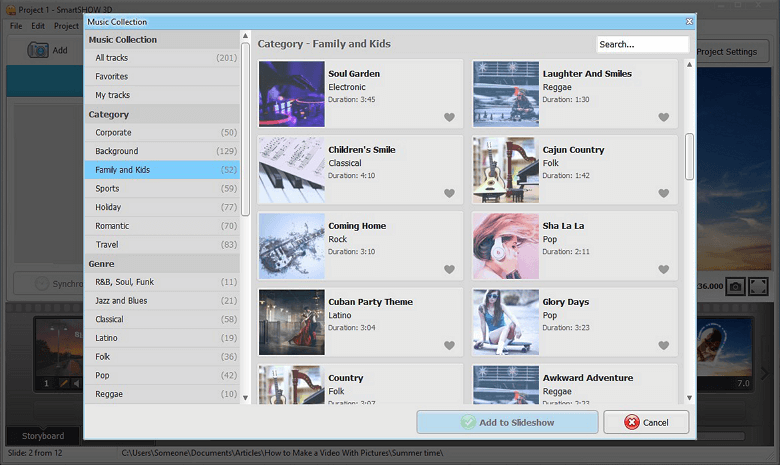The width and height of the screenshot is (780, 465).
Task: Favorite the Laughter And Smiles track heart
Action: [664, 117]
